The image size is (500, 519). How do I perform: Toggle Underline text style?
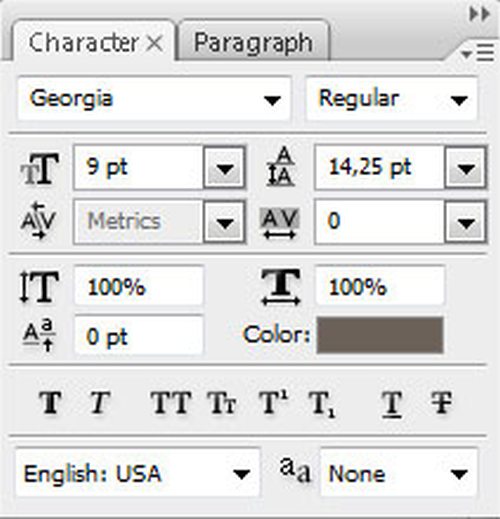392,404
